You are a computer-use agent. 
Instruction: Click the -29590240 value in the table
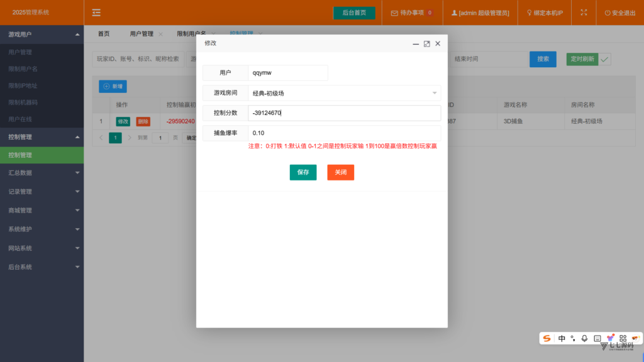180,121
